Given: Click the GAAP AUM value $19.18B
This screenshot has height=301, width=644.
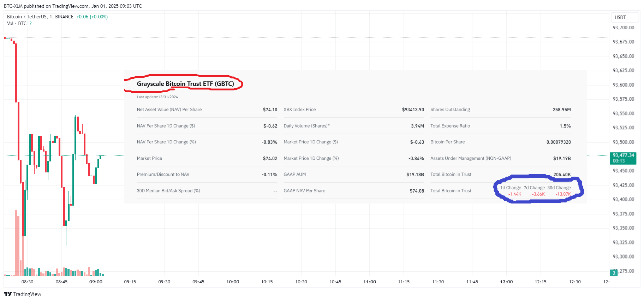Looking at the screenshot, I should (x=415, y=175).
